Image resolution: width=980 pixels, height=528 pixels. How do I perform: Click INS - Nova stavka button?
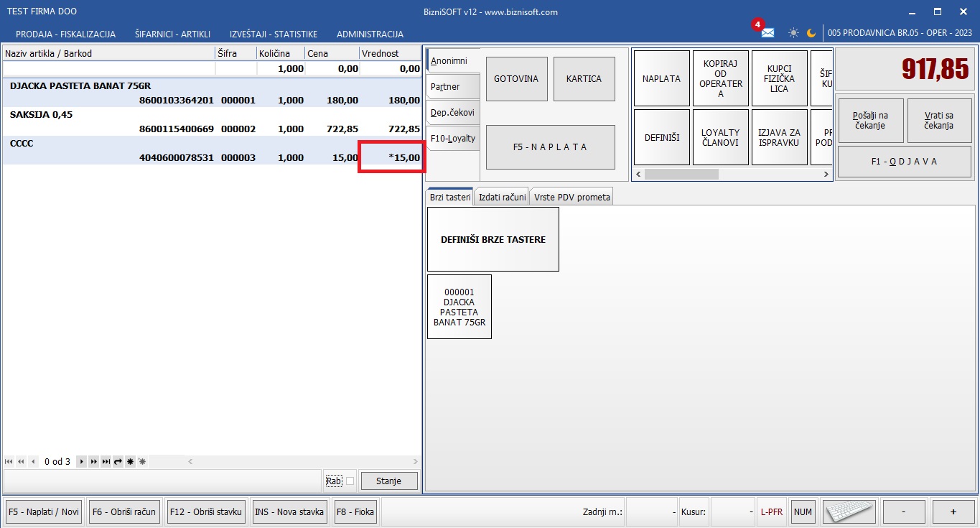pyautogui.click(x=290, y=512)
